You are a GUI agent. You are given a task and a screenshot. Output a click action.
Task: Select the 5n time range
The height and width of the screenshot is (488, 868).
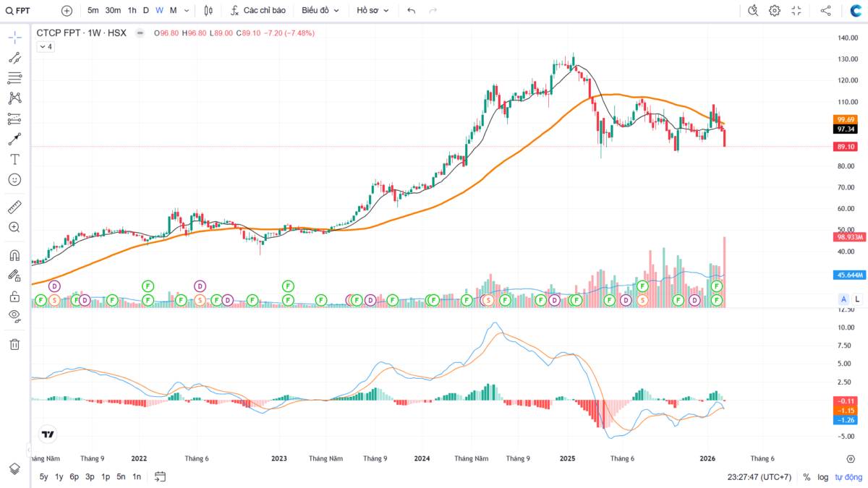(121, 476)
